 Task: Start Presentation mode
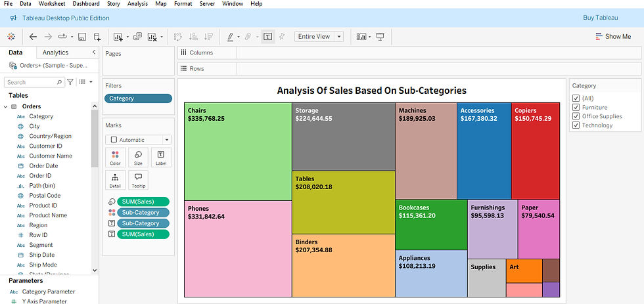pyautogui.click(x=380, y=37)
